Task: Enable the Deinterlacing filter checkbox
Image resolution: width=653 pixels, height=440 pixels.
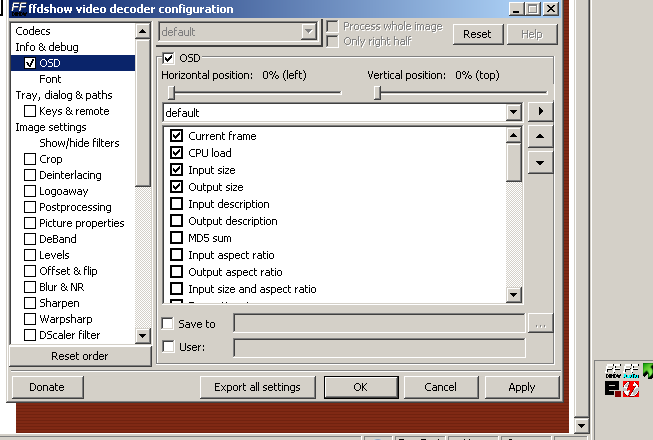Action: coord(30,175)
